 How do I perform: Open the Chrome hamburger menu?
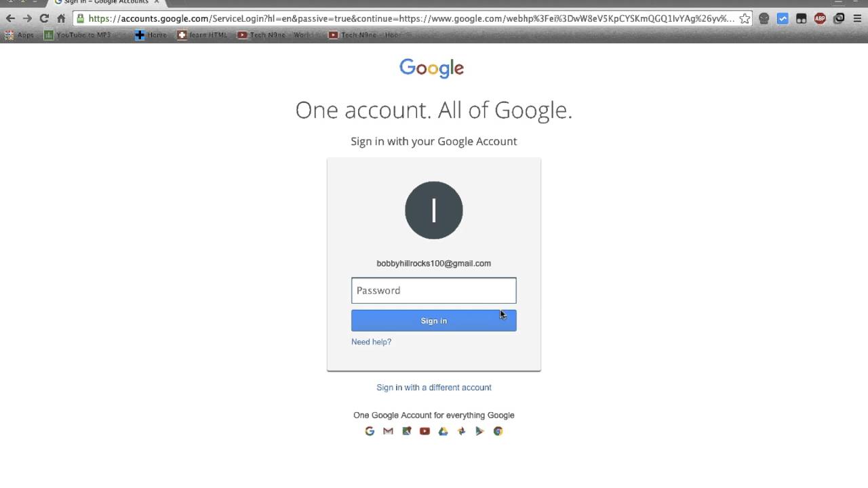tap(857, 19)
